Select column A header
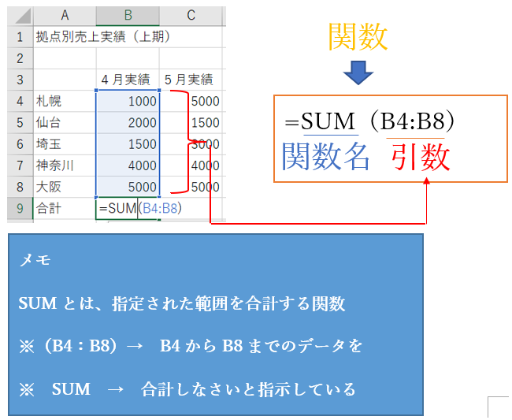The image size is (512, 420). tap(64, 15)
